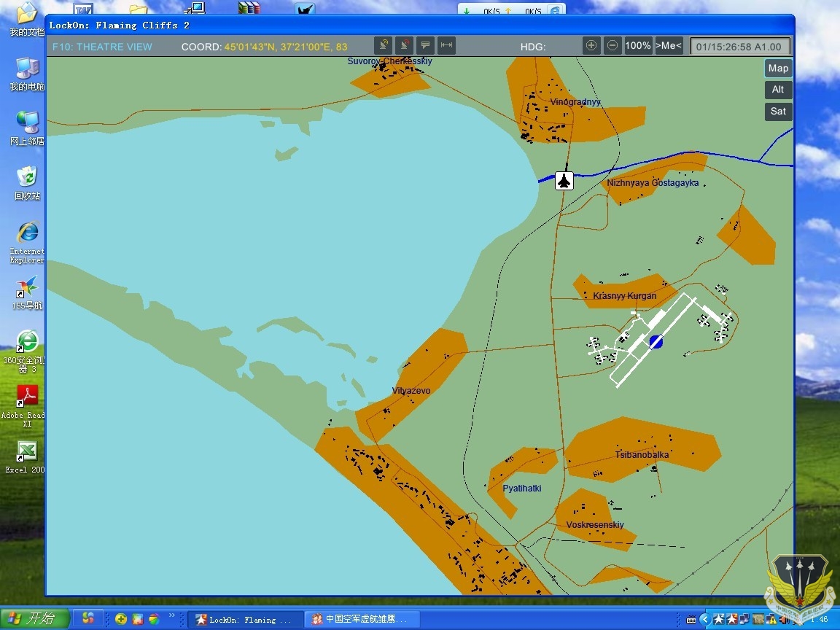Click the mission time readout field
The height and width of the screenshot is (630, 840).
[x=739, y=47]
